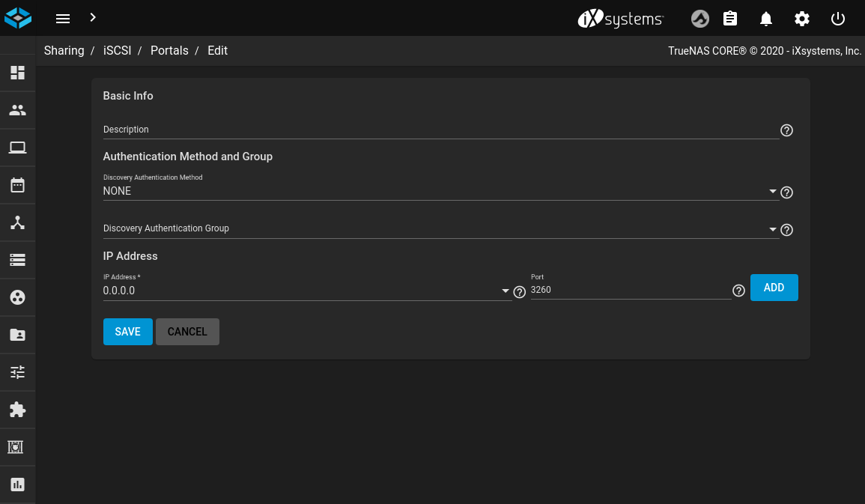Open the task manager clipboard icon

pyautogui.click(x=730, y=19)
